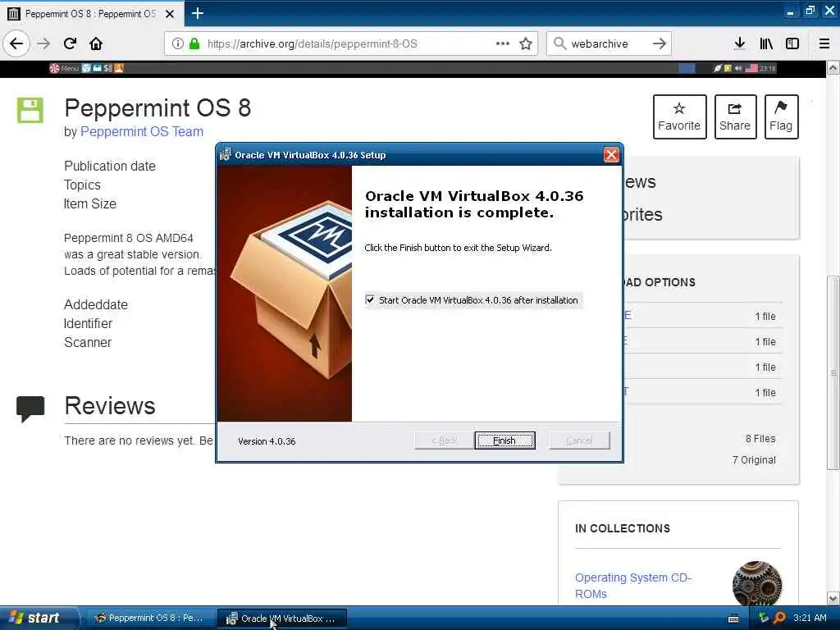
Task: Click the orange magnifier tray icon
Action: point(779,618)
